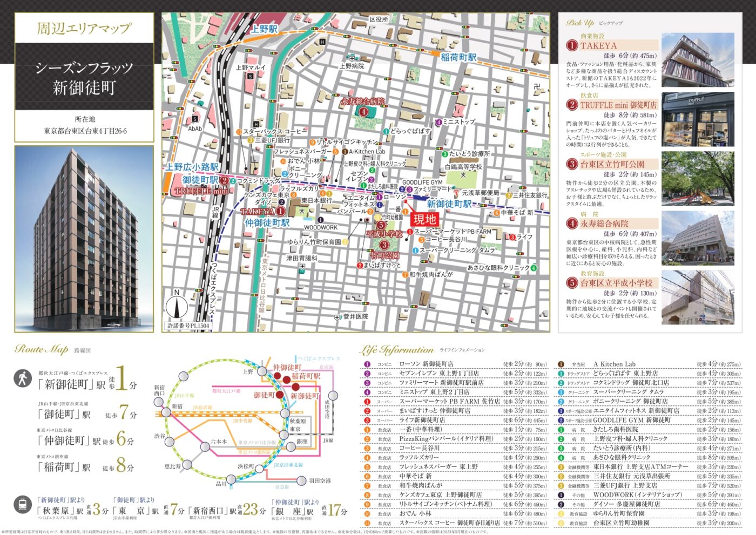Click the numbered circle in the A Kitchen Lab list row

[x=561, y=364]
